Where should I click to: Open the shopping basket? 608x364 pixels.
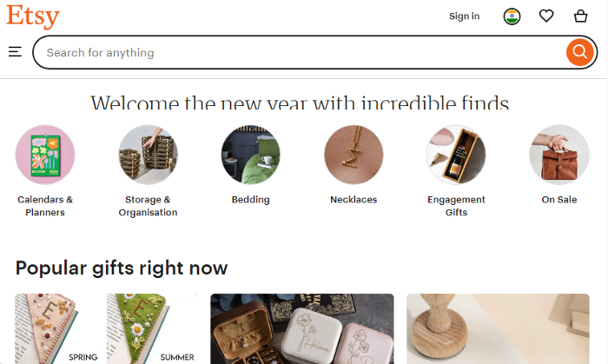click(x=580, y=16)
